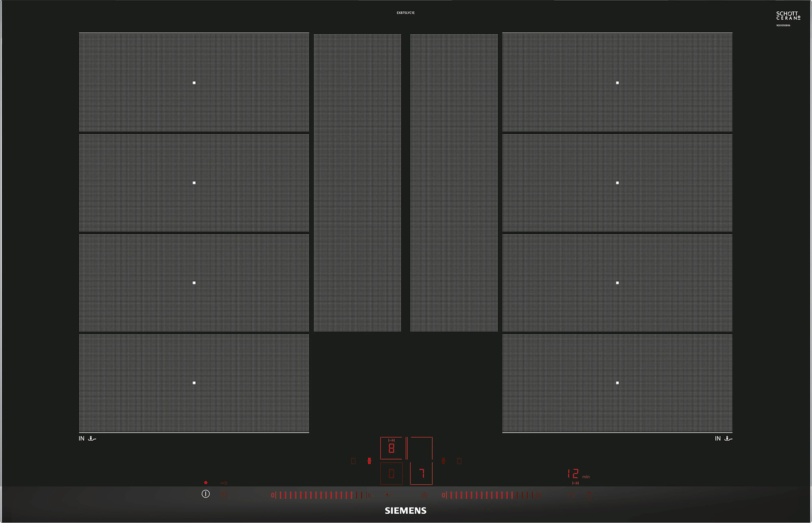Tap the 12 min timer readout
Image resolution: width=812 pixels, height=523 pixels.
pyautogui.click(x=579, y=474)
